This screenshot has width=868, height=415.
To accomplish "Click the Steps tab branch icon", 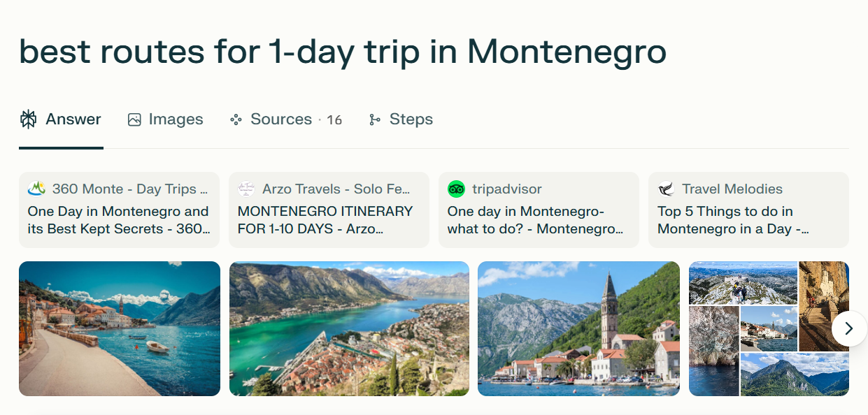I will pos(375,119).
